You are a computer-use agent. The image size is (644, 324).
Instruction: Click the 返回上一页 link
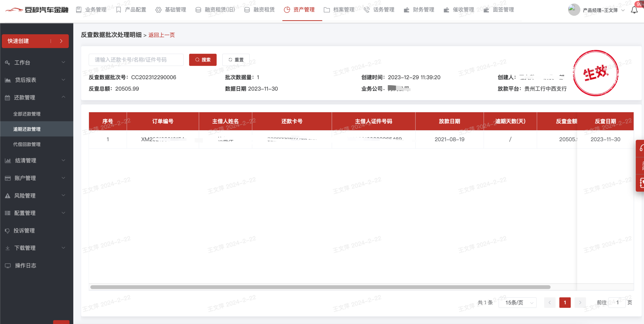[162, 35]
